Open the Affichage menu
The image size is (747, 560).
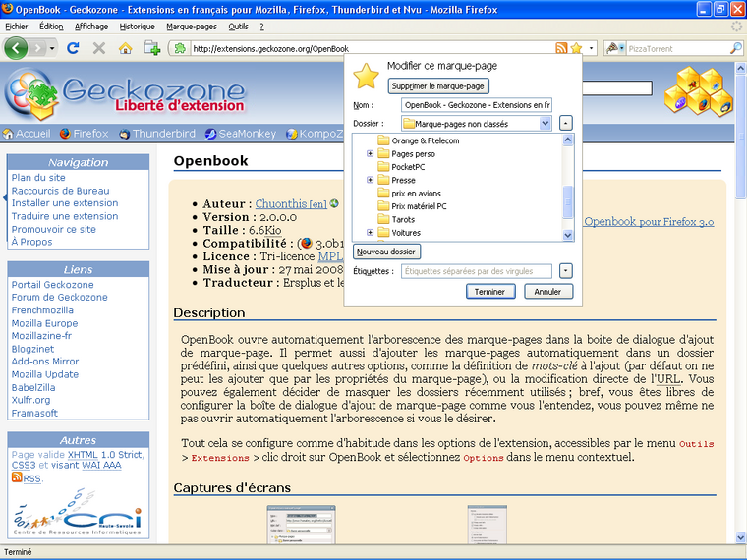click(x=91, y=27)
